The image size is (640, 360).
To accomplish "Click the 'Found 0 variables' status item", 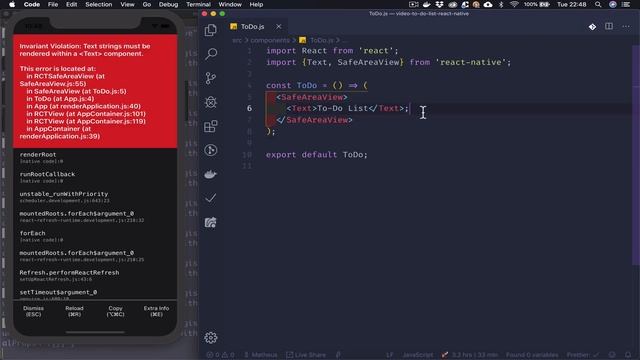I will click(532, 355).
